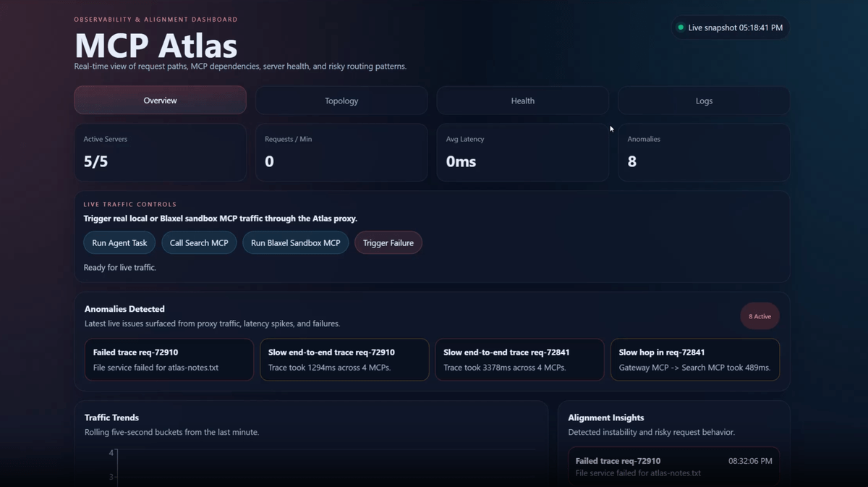The width and height of the screenshot is (868, 487).
Task: Select the Active Servers 5/5 stat card
Action: click(160, 152)
